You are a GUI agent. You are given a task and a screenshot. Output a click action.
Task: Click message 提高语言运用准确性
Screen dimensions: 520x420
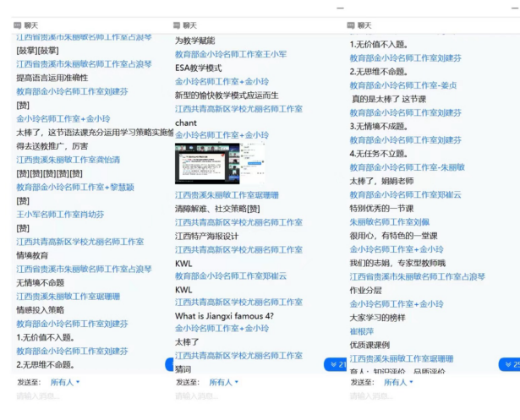point(52,78)
